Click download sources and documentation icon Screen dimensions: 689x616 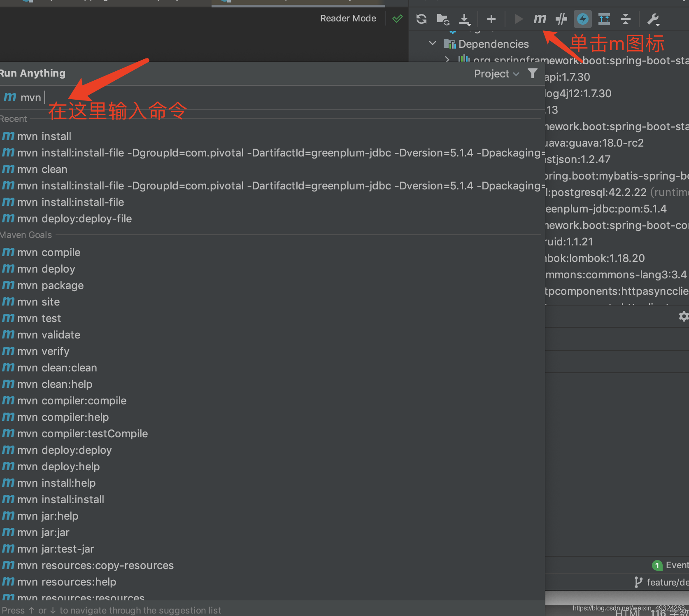[x=465, y=19]
